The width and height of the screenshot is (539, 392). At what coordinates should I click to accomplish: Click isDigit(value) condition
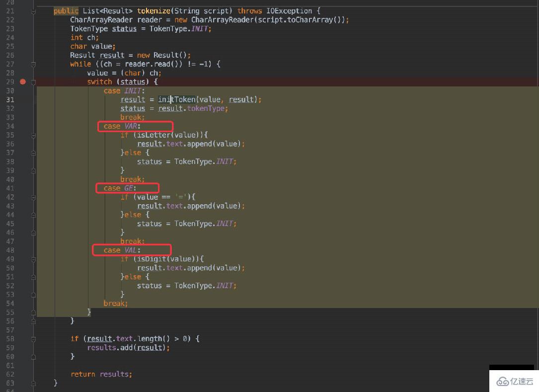pos(166,259)
